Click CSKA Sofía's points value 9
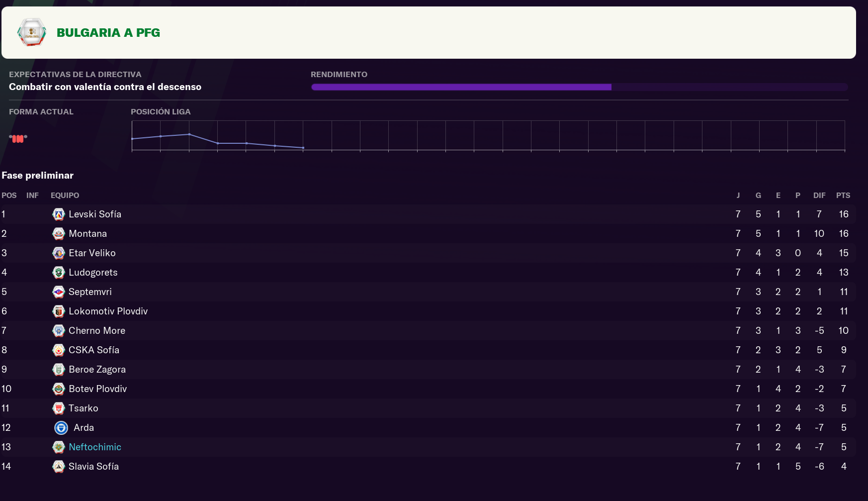Image resolution: width=868 pixels, height=501 pixels. (844, 350)
